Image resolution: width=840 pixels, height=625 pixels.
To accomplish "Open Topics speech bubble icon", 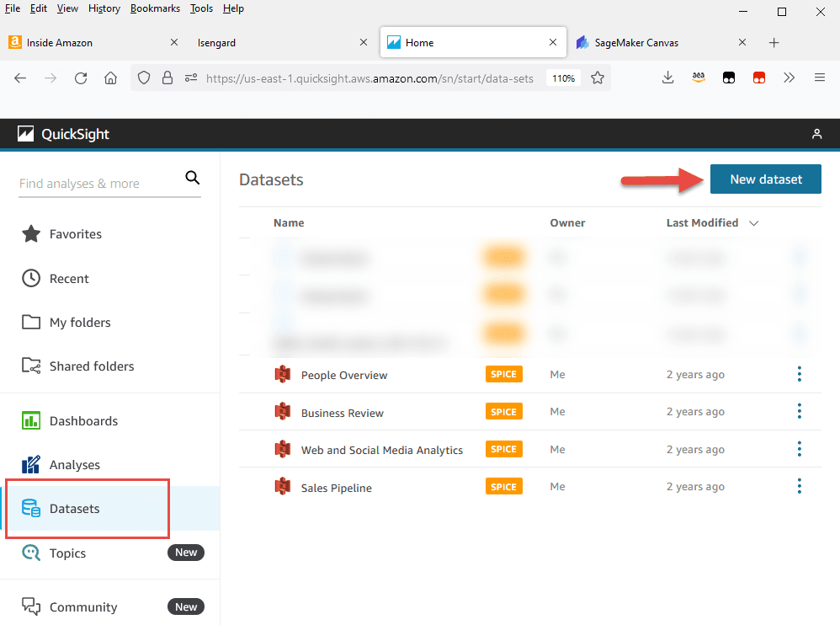I will 31,553.
